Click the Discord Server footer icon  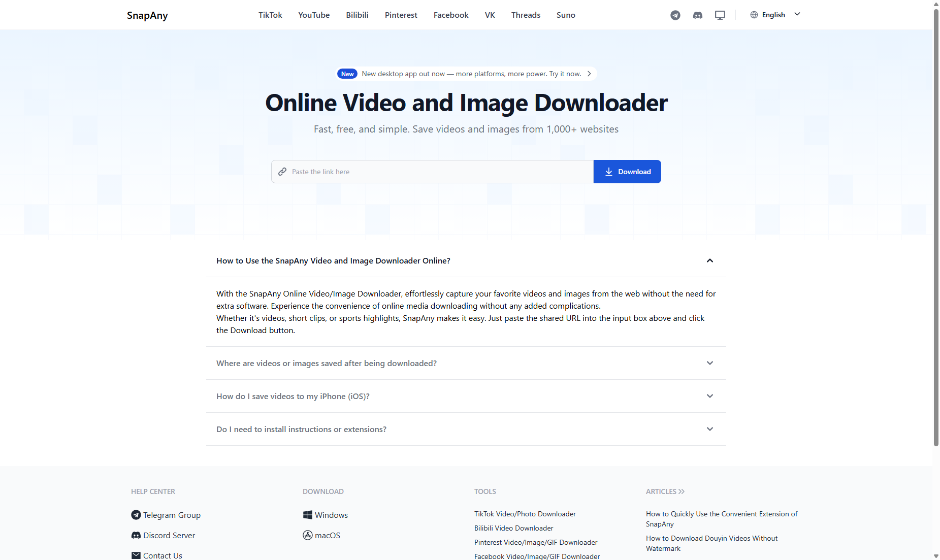[x=136, y=535]
